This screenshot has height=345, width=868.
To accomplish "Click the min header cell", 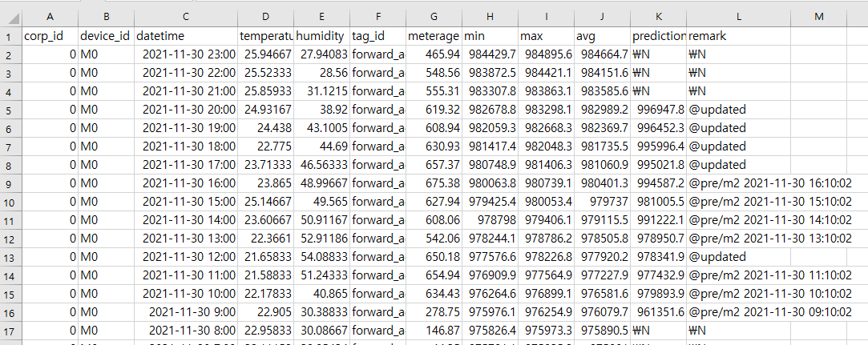I will pyautogui.click(x=490, y=36).
